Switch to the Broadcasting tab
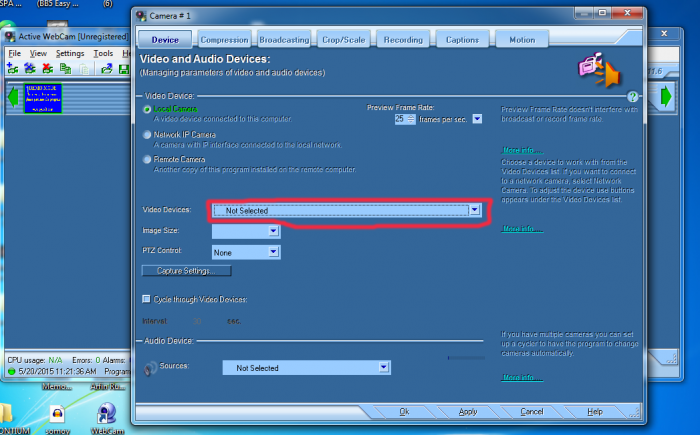 click(284, 40)
